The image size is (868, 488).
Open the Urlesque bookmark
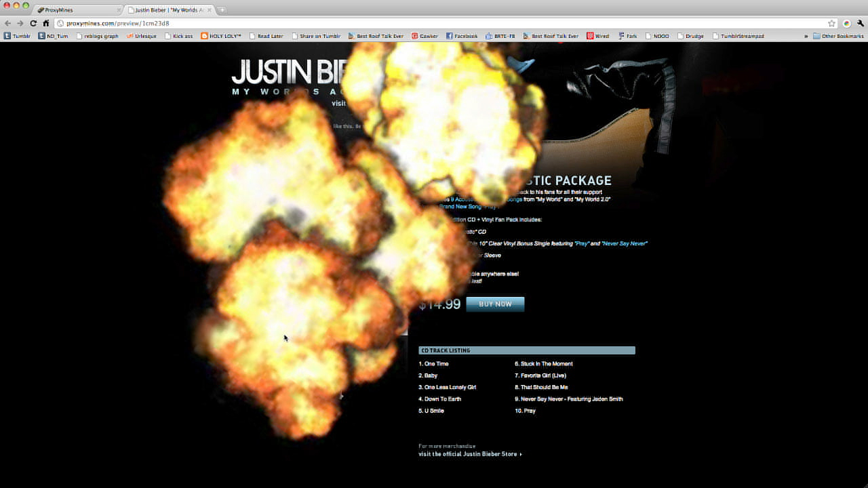(141, 36)
